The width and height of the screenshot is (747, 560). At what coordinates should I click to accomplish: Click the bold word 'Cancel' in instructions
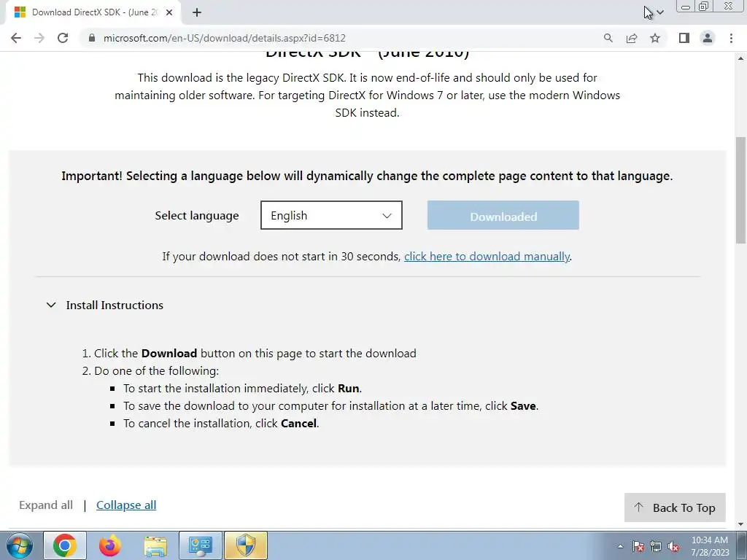point(298,424)
